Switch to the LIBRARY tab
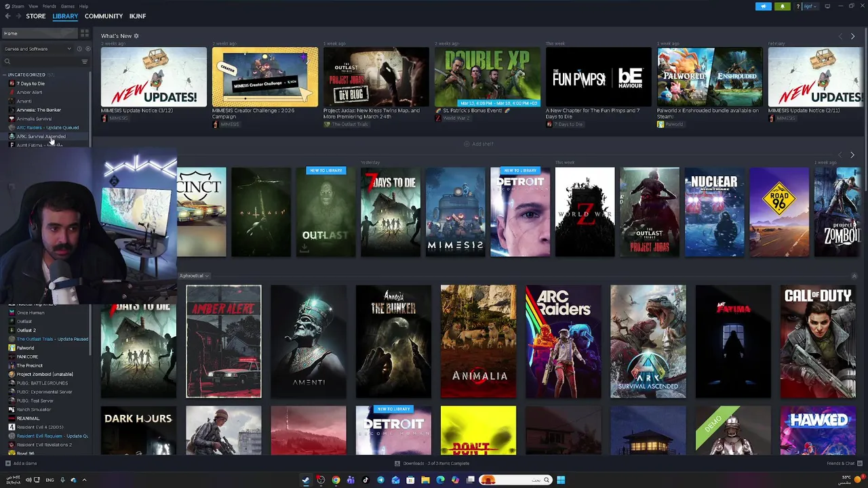 tap(65, 16)
